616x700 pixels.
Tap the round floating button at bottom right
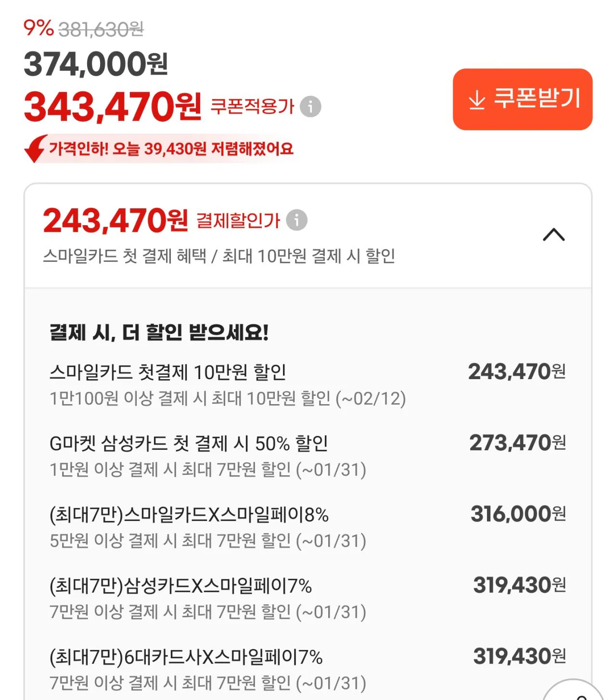(574, 691)
